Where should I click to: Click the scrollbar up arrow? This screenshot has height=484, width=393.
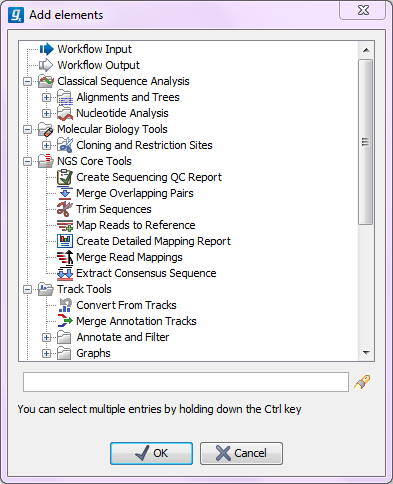tap(366, 50)
